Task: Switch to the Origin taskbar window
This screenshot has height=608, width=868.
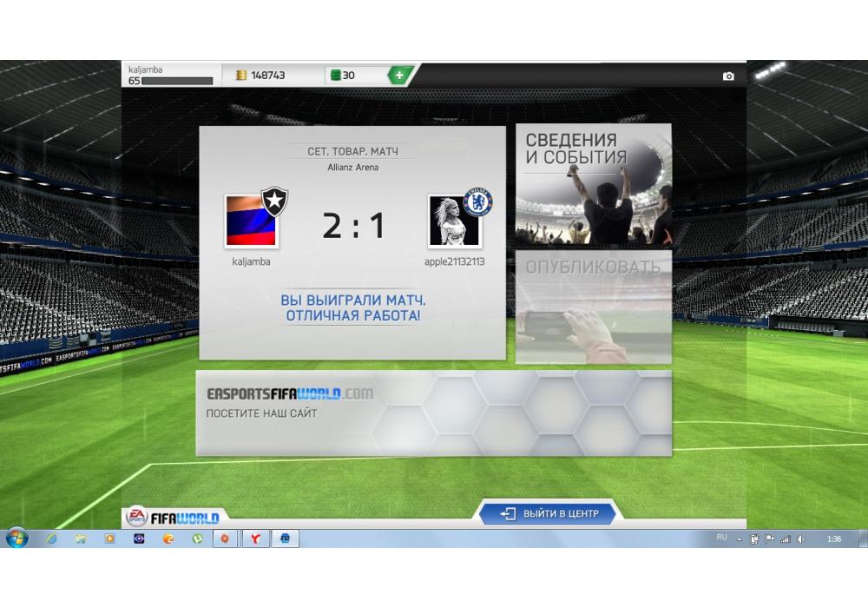Action: pyautogui.click(x=226, y=539)
